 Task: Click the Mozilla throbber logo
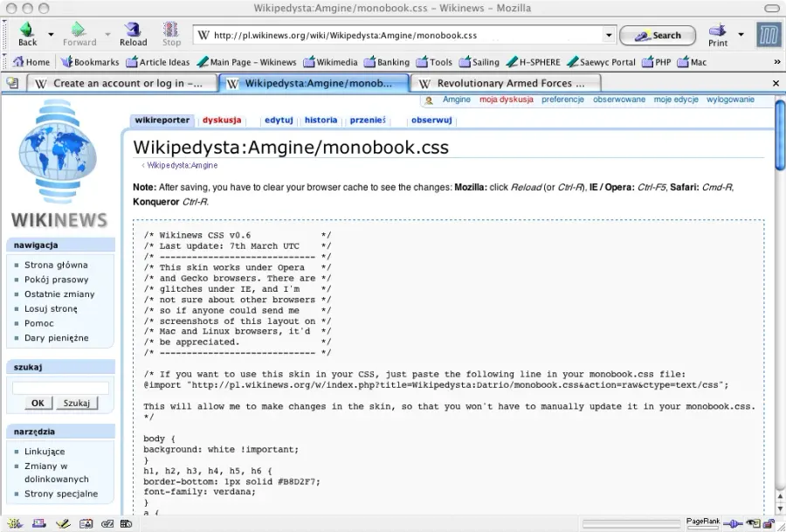tap(769, 35)
